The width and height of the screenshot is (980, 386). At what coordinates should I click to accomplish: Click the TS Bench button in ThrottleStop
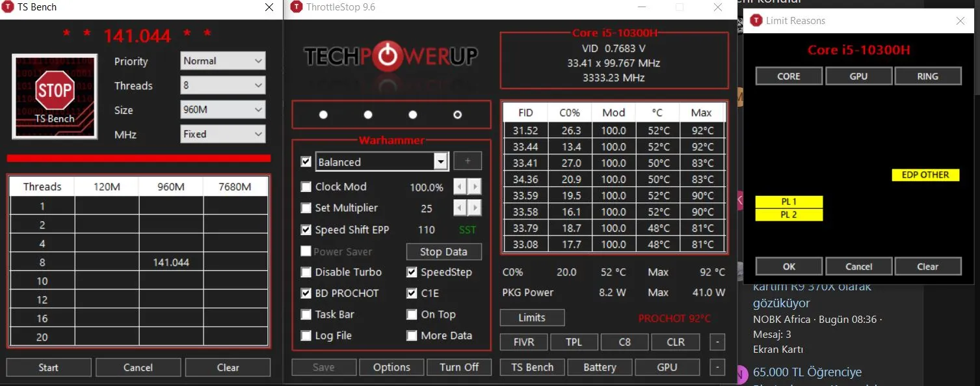tap(532, 367)
